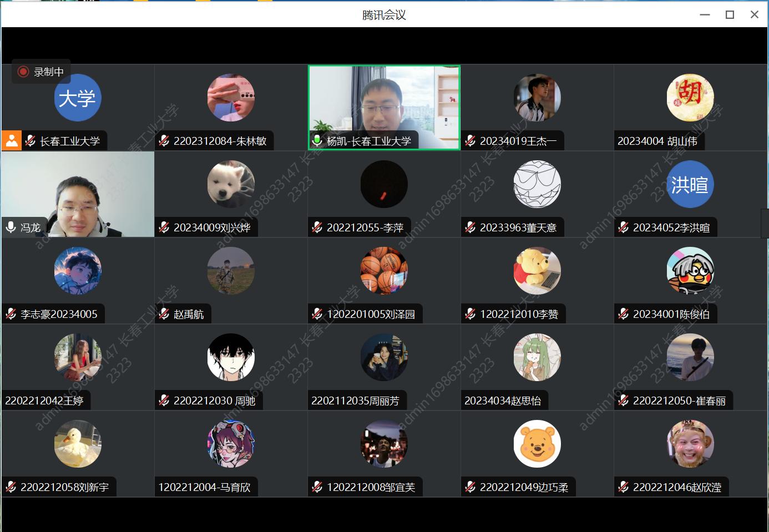The width and height of the screenshot is (769, 532).
Task: Maximize the 腾讯会议 window
Action: [x=730, y=15]
